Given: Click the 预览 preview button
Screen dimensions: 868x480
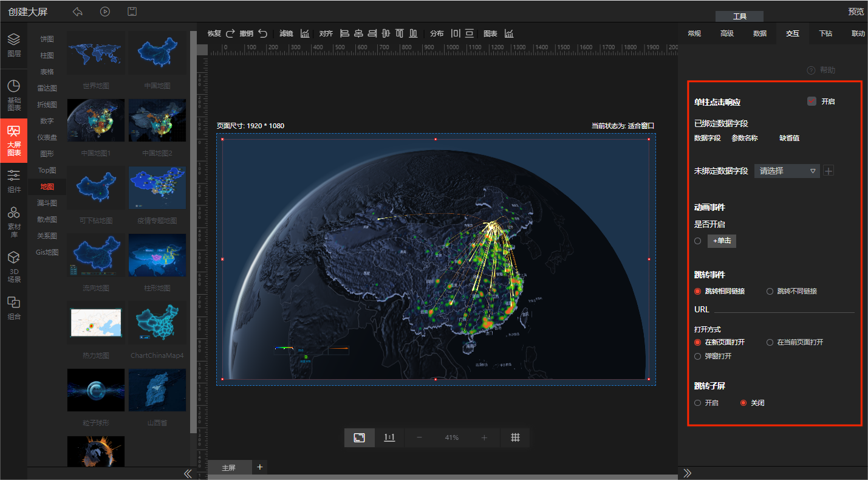Looking at the screenshot, I should 856,12.
